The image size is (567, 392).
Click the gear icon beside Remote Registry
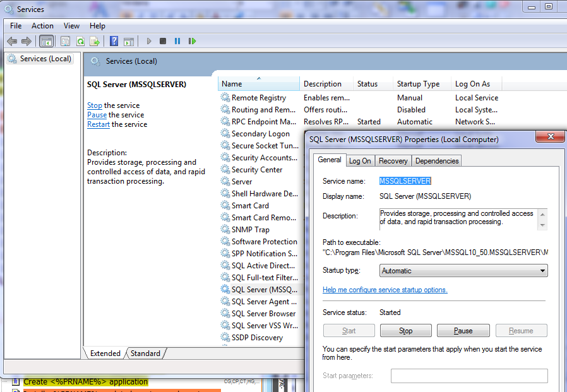click(x=225, y=97)
